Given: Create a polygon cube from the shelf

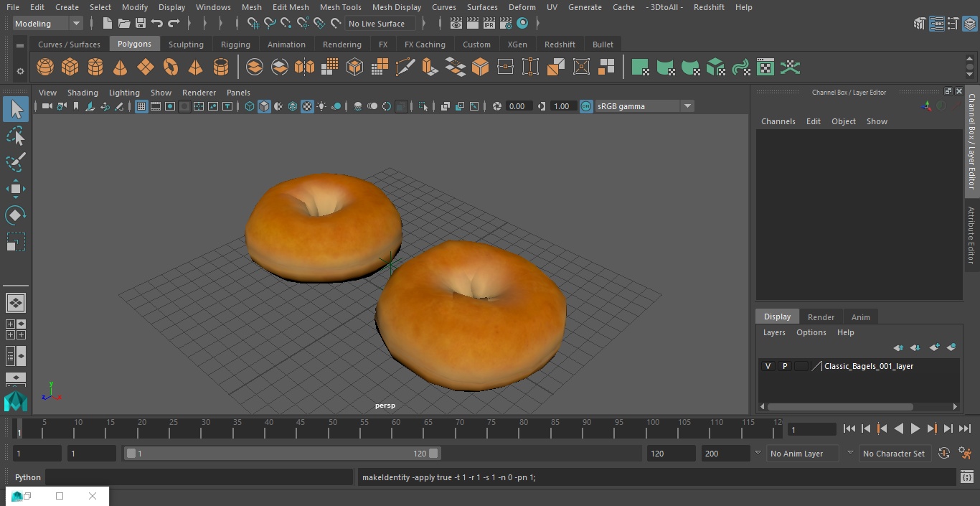Looking at the screenshot, I should tap(70, 67).
